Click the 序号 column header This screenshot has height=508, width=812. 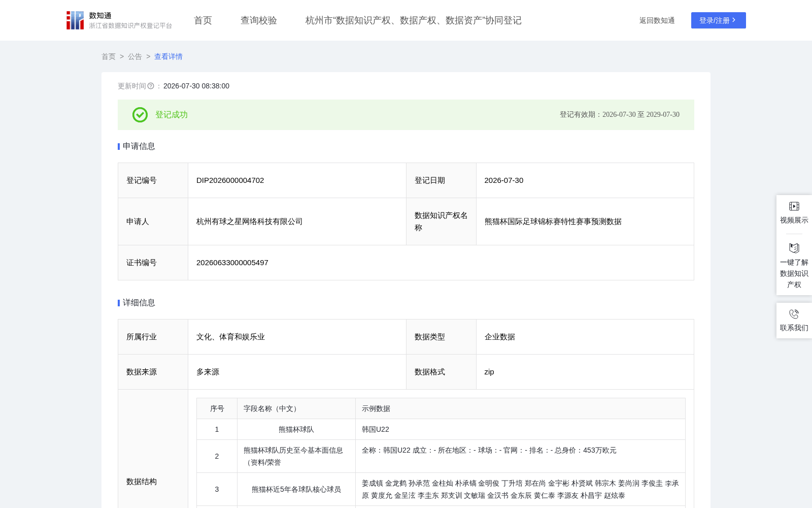(x=217, y=408)
